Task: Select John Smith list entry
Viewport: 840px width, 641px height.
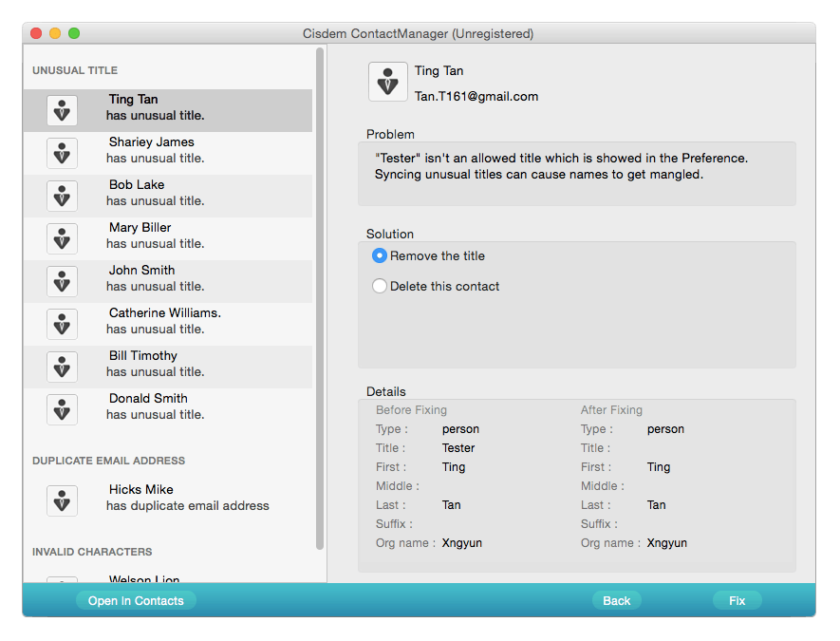Action: click(168, 281)
